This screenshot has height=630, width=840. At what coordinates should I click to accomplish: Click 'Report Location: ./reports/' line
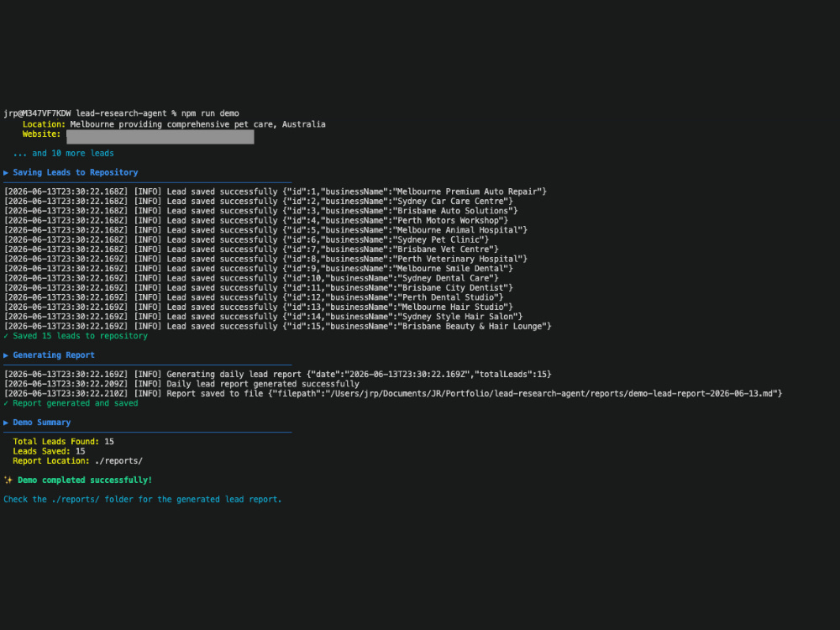[x=77, y=461]
